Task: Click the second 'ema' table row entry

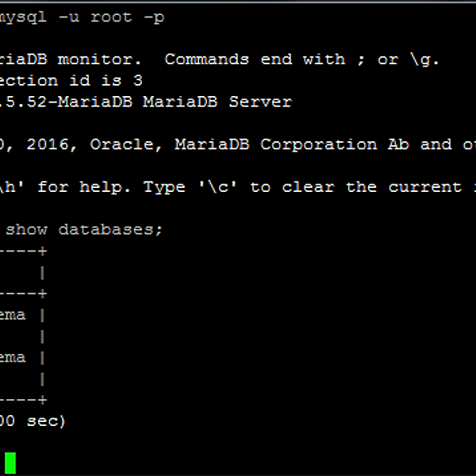Action: point(13,358)
